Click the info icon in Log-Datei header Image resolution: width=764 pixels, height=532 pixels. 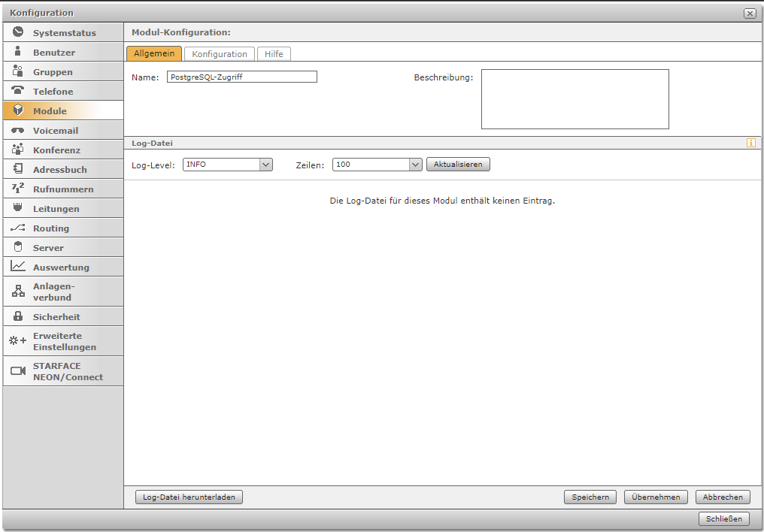pos(750,142)
